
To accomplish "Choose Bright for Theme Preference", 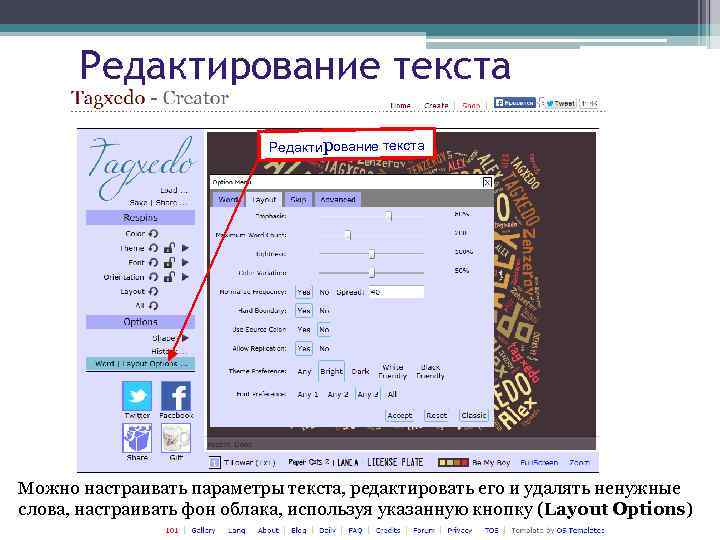I will pos(332,371).
